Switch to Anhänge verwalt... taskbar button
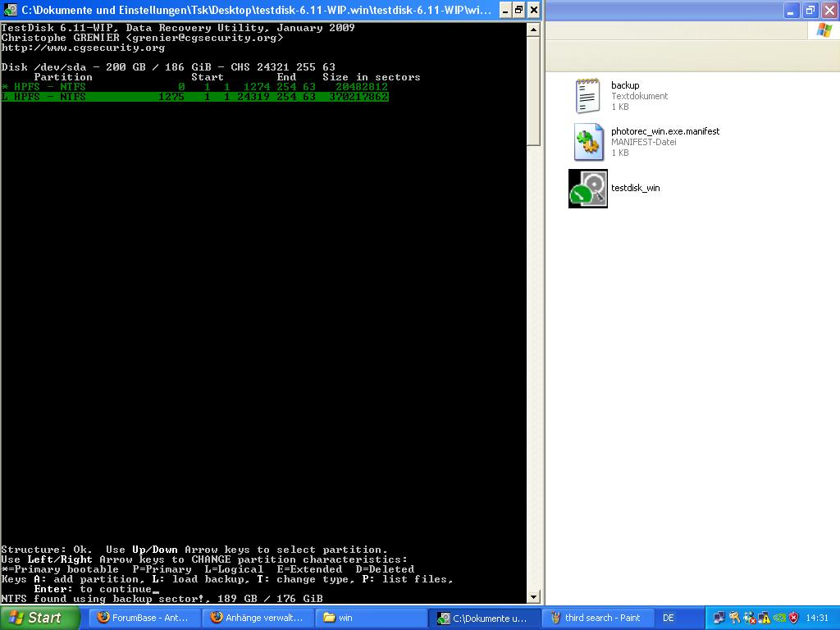The image size is (840, 630). tap(257, 618)
